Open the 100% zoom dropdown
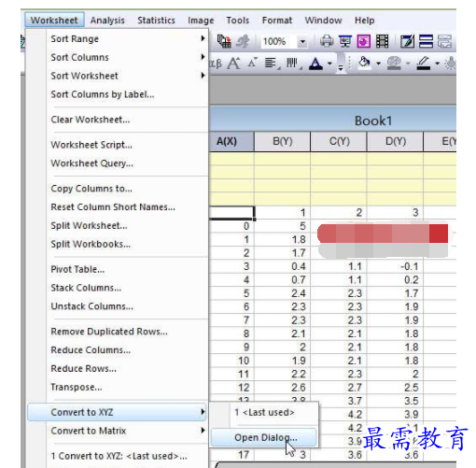The height and width of the screenshot is (468, 476). click(x=302, y=41)
